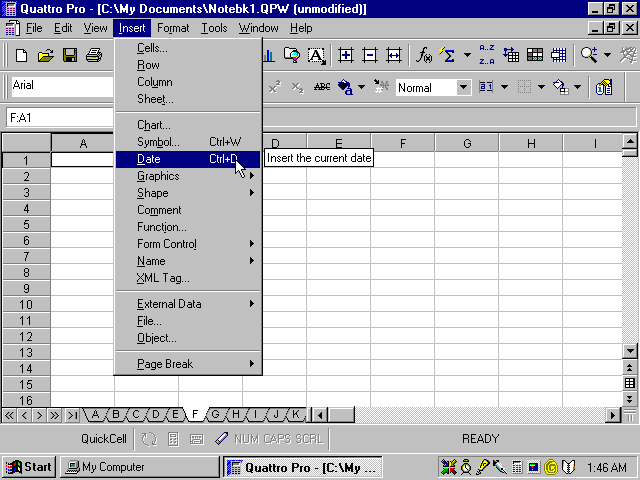The width and height of the screenshot is (640, 480).
Task: Click the Quattro Pro taskbar button
Action: [x=302, y=467]
